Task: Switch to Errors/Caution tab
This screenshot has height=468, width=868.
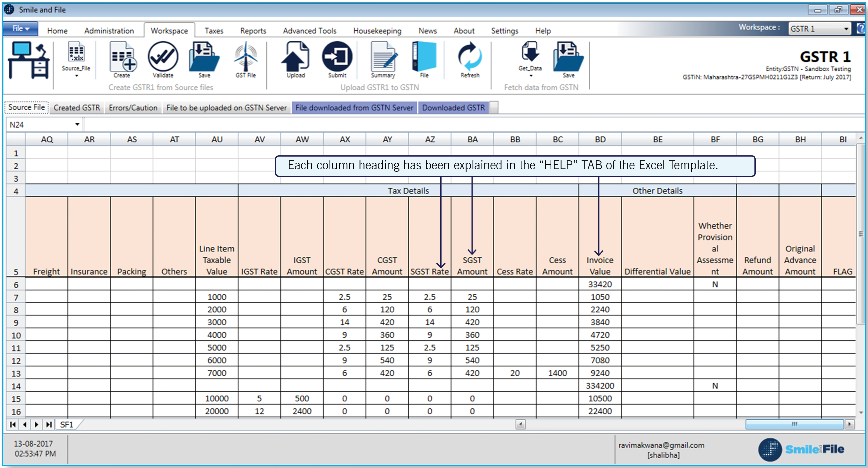Action: point(133,108)
